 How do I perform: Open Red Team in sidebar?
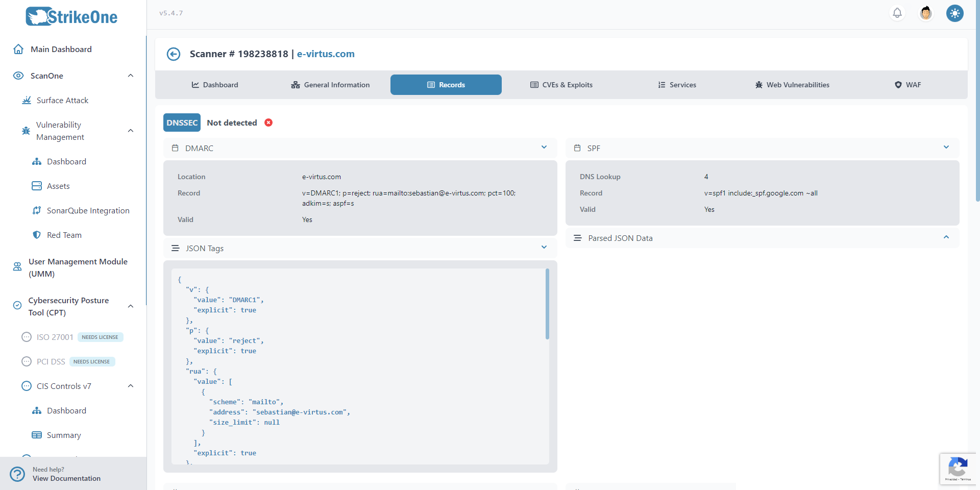(x=64, y=235)
